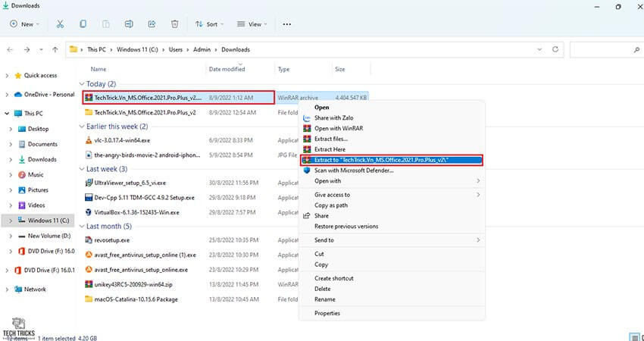Screen dimensions: 644x341
Task: Sort by the Type column header
Action: coord(284,69)
